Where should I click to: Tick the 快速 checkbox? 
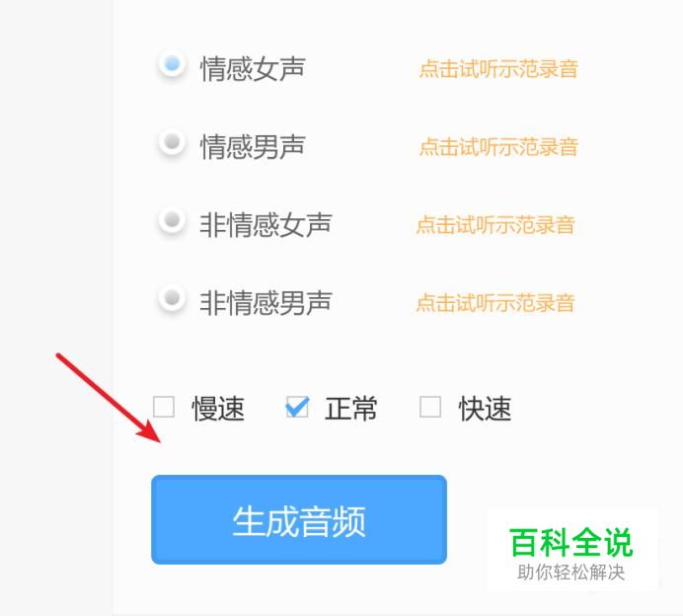pos(430,407)
